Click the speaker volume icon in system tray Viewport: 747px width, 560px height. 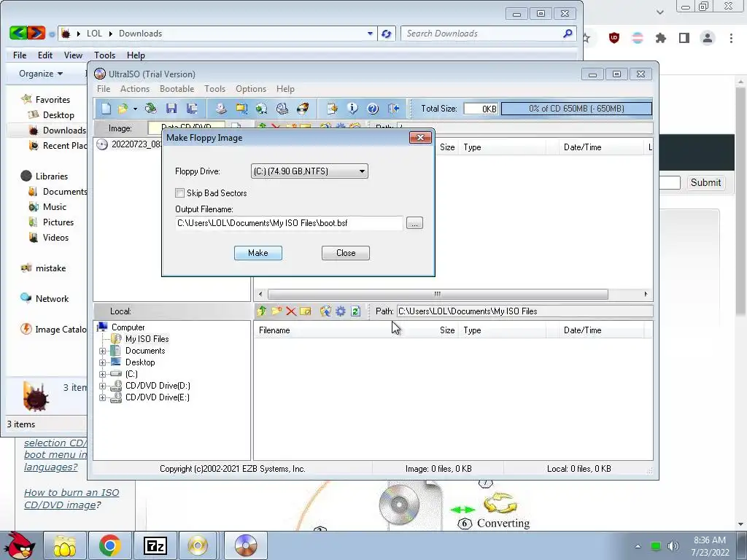[x=673, y=546]
